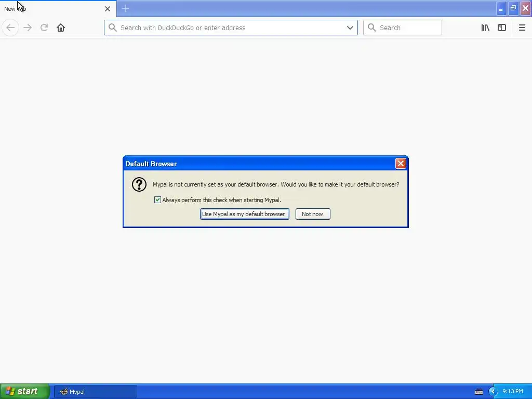The width and height of the screenshot is (532, 399).
Task: Click the question mark dialog icon
Action: pyautogui.click(x=139, y=184)
